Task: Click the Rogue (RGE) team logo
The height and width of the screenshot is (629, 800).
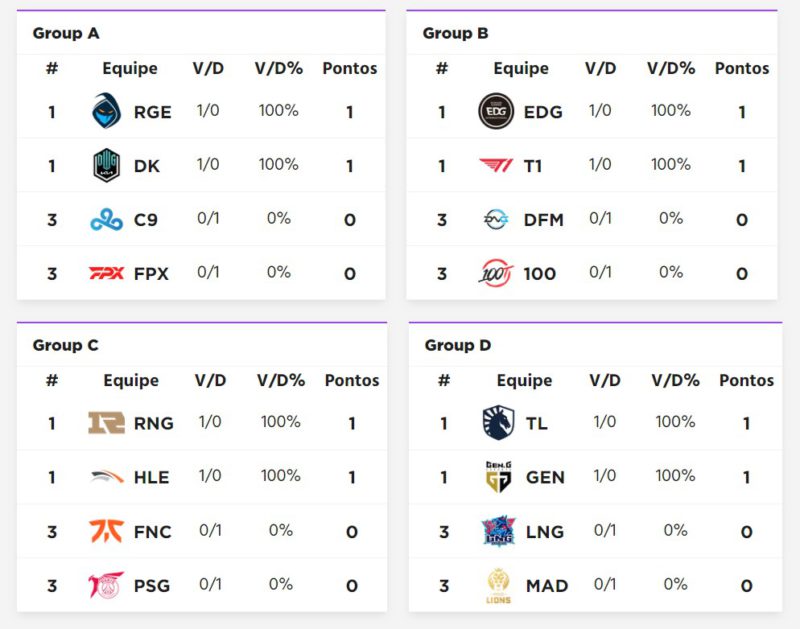Action: pyautogui.click(x=106, y=111)
